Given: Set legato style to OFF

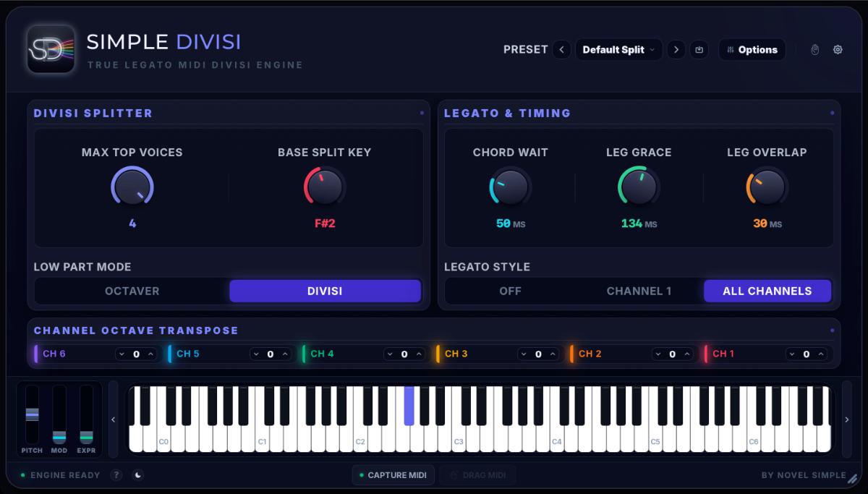Looking at the screenshot, I should coord(511,291).
